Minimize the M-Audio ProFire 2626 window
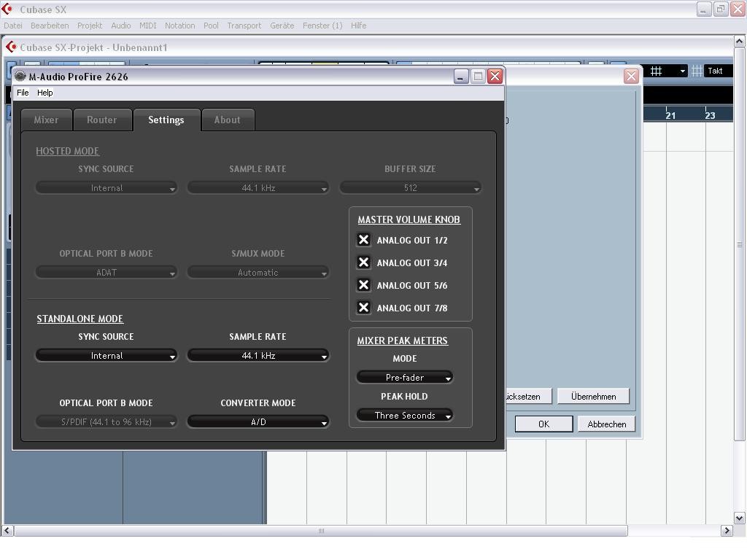 461,76
